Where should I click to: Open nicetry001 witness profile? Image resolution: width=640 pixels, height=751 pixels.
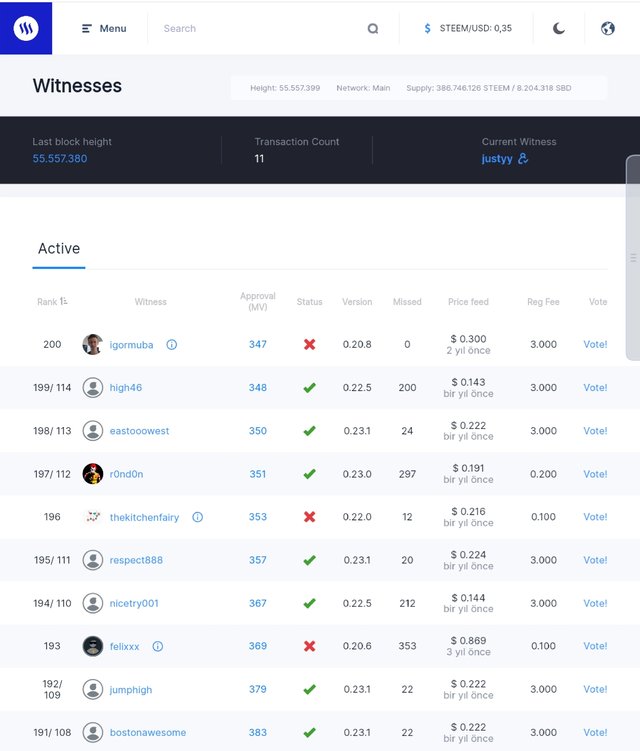coord(134,603)
